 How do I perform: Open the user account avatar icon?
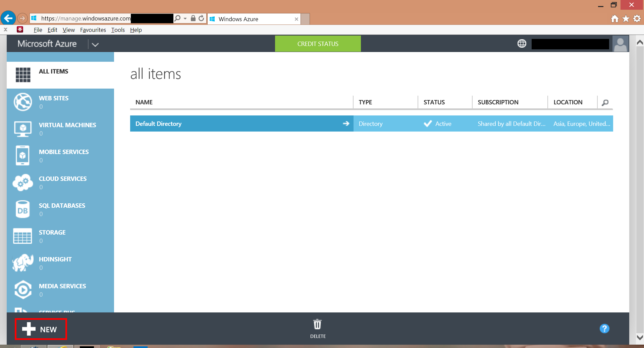tap(620, 44)
